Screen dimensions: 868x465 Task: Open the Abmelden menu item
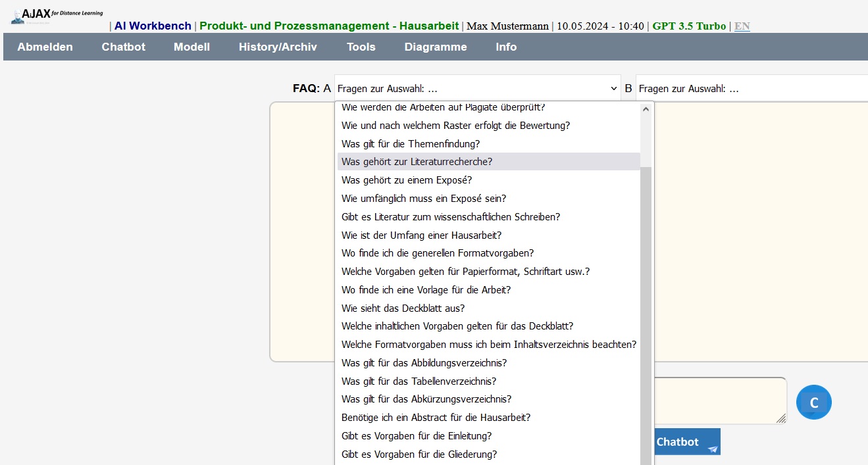(45, 47)
